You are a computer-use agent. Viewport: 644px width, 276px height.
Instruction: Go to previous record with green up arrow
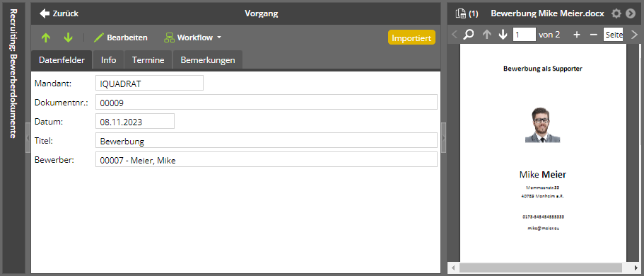pos(45,38)
